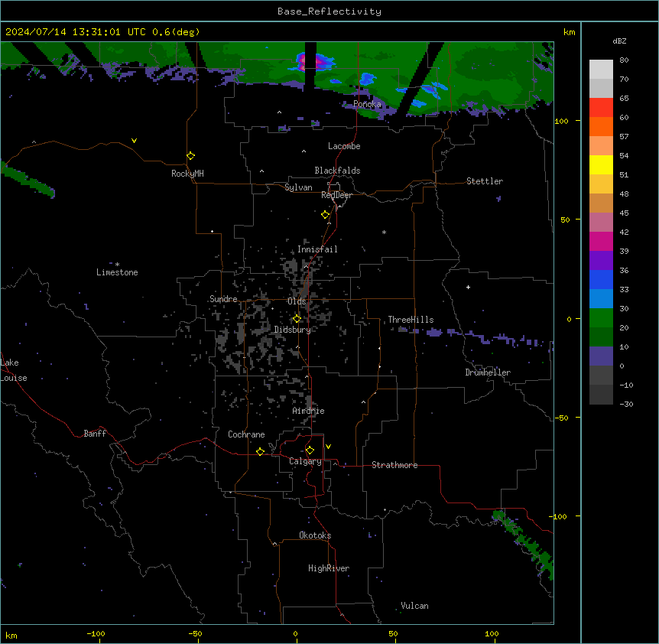659x644 pixels.
Task: Select the orange 57-60 dBZ legend swatch
Action: pos(601,126)
